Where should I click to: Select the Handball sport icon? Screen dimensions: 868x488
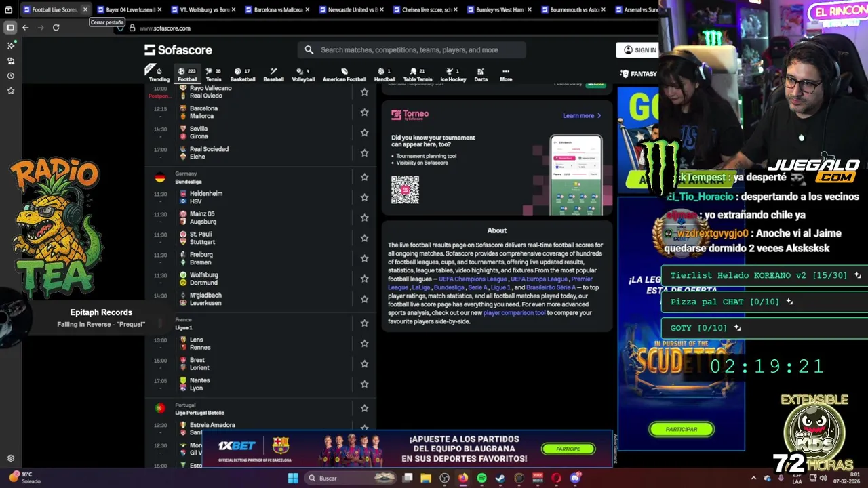(384, 75)
